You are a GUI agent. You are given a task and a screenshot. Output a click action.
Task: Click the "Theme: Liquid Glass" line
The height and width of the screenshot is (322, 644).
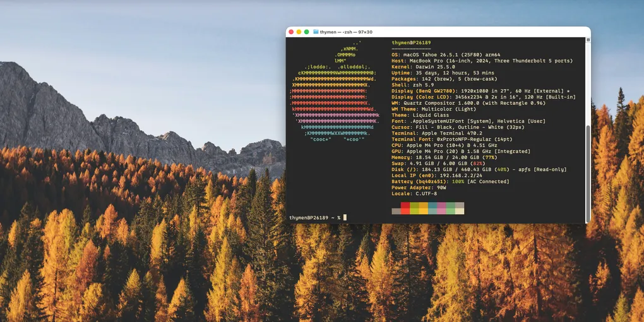[x=420, y=115]
